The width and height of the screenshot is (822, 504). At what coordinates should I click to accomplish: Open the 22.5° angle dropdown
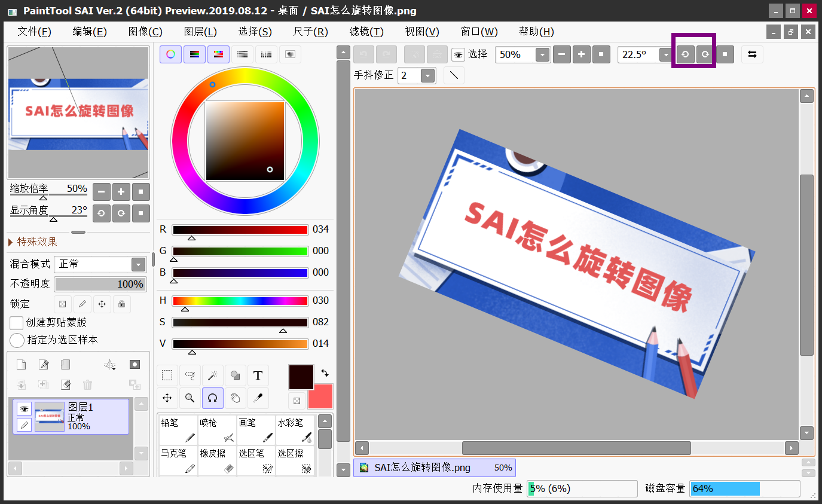point(665,54)
